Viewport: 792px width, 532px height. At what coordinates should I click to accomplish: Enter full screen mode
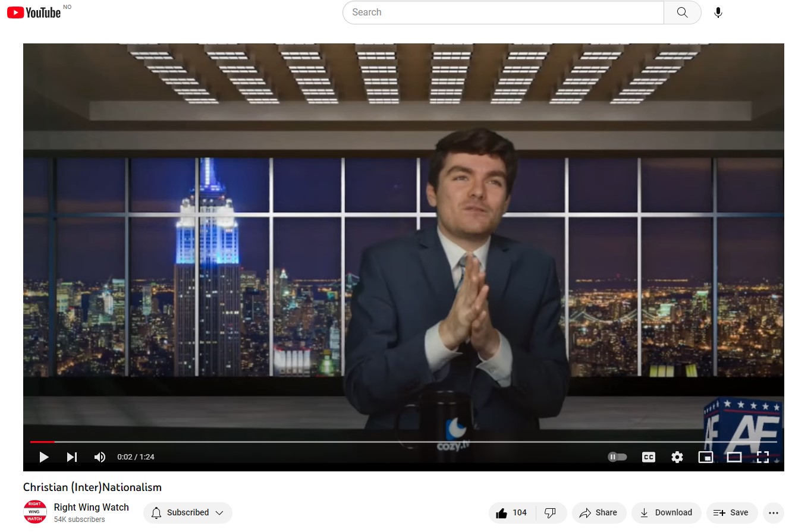pyautogui.click(x=763, y=457)
